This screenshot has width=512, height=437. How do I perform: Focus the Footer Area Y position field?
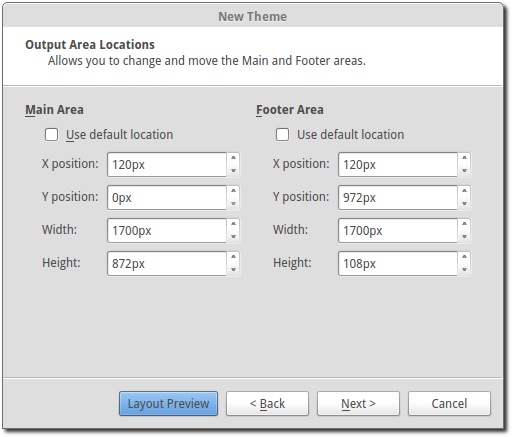tap(398, 198)
